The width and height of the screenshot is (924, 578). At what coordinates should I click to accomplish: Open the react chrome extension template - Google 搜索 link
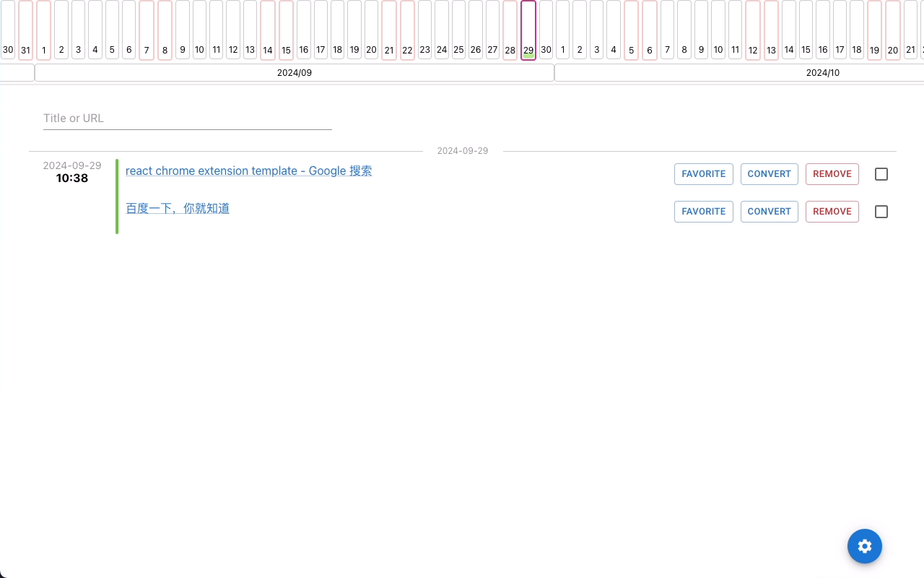click(x=248, y=171)
